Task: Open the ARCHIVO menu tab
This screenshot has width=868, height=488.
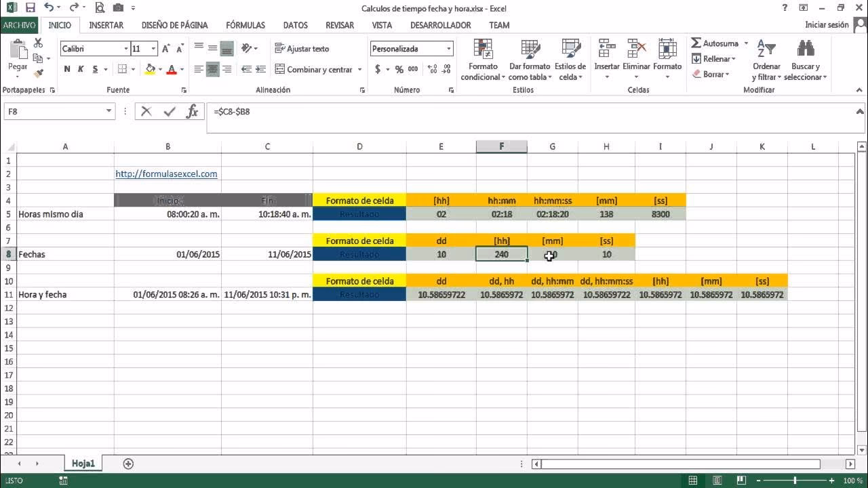Action: [x=19, y=25]
